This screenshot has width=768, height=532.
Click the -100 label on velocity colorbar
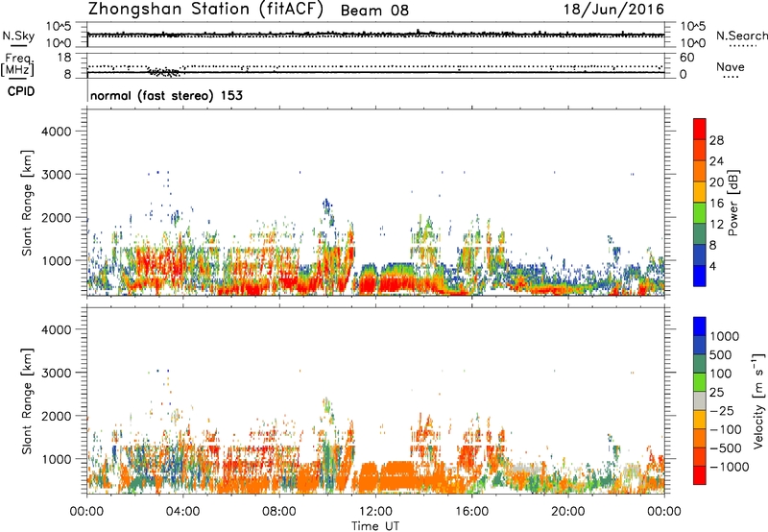point(725,429)
